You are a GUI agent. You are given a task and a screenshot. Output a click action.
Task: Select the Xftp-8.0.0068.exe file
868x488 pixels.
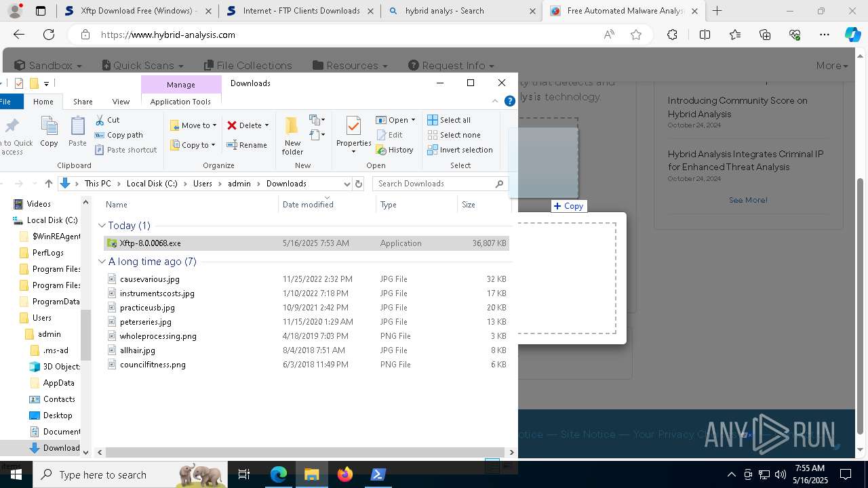pyautogui.click(x=306, y=243)
